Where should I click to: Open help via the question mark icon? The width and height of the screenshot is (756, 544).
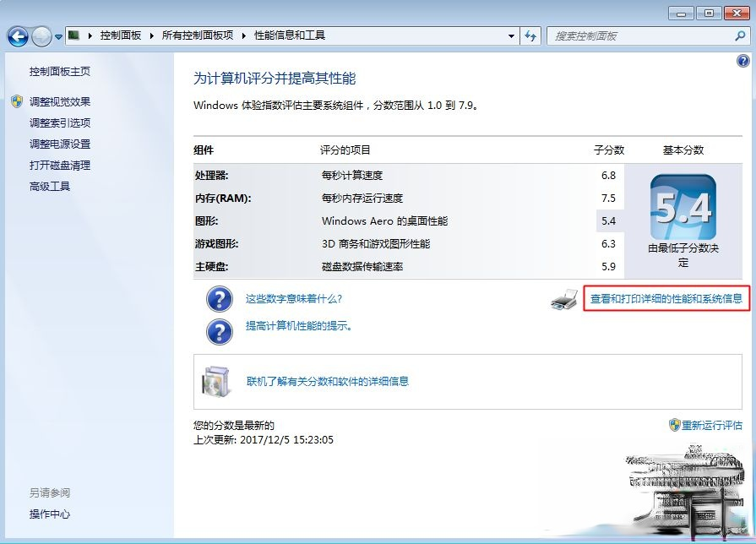pyautogui.click(x=742, y=61)
